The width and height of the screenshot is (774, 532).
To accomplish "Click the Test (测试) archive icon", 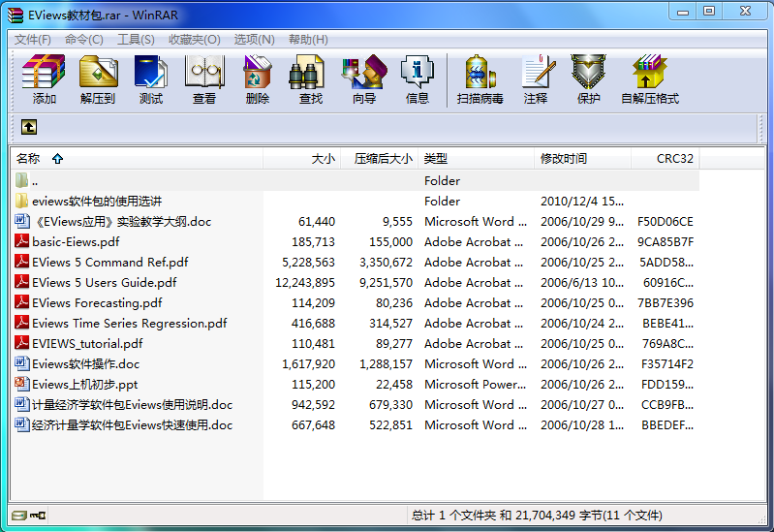I will [x=150, y=72].
